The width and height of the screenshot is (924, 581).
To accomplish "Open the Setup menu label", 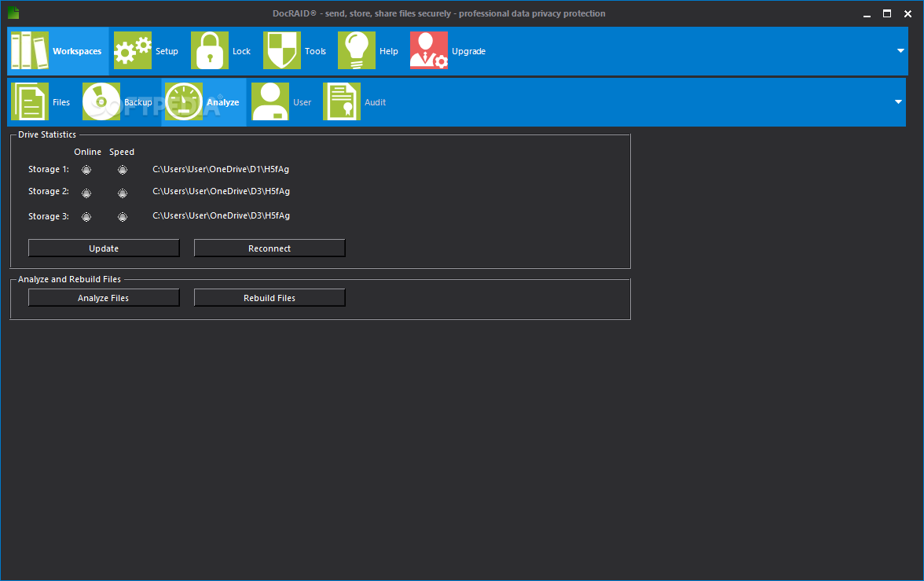I will [167, 51].
